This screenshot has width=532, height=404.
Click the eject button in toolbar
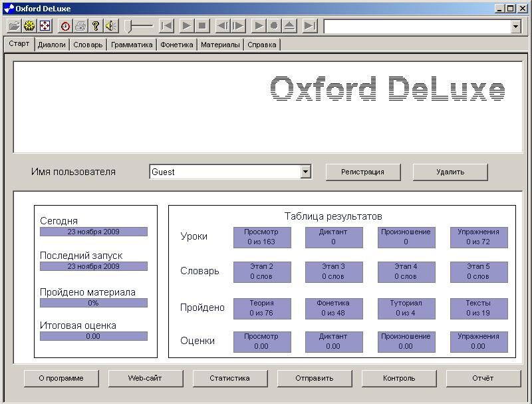pos(289,26)
